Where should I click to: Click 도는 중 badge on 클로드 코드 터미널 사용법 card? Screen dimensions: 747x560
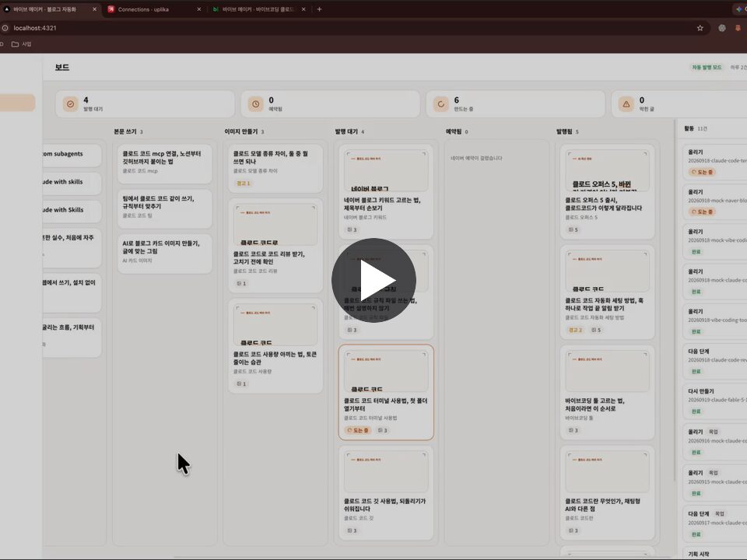pos(358,430)
